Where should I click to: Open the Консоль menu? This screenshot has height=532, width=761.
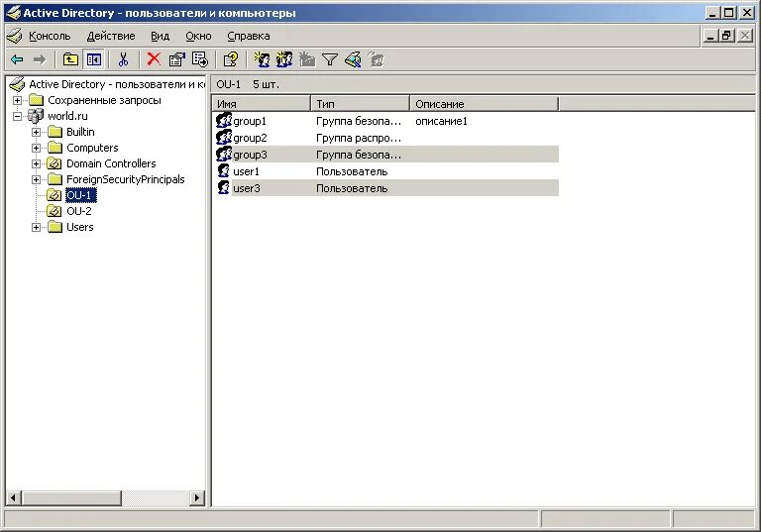tap(50, 36)
